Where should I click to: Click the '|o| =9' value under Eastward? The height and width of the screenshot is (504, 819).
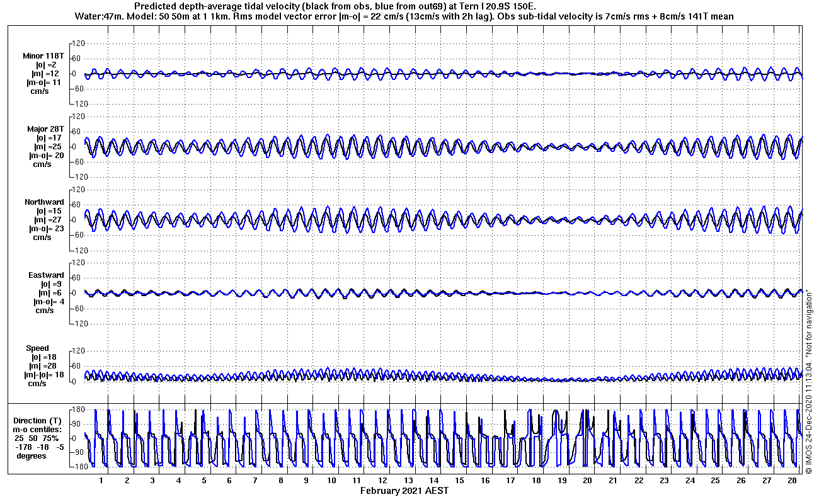click(x=50, y=284)
